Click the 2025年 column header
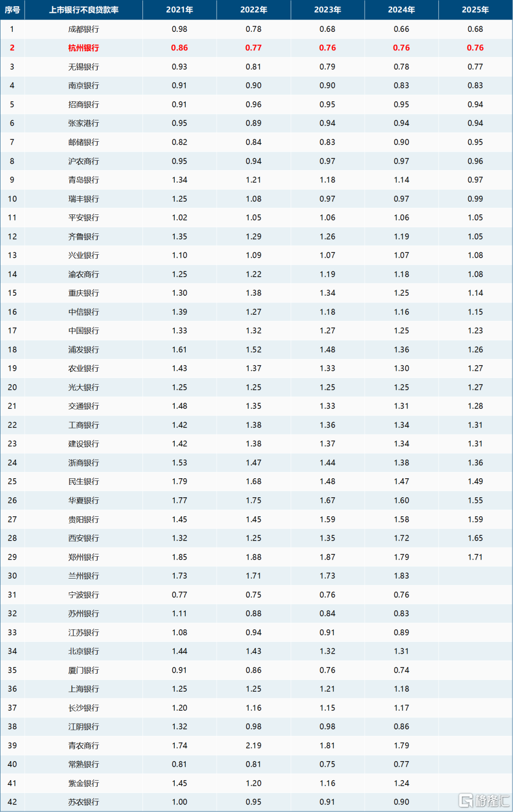Viewport: 513px width, 812px height. point(475,10)
